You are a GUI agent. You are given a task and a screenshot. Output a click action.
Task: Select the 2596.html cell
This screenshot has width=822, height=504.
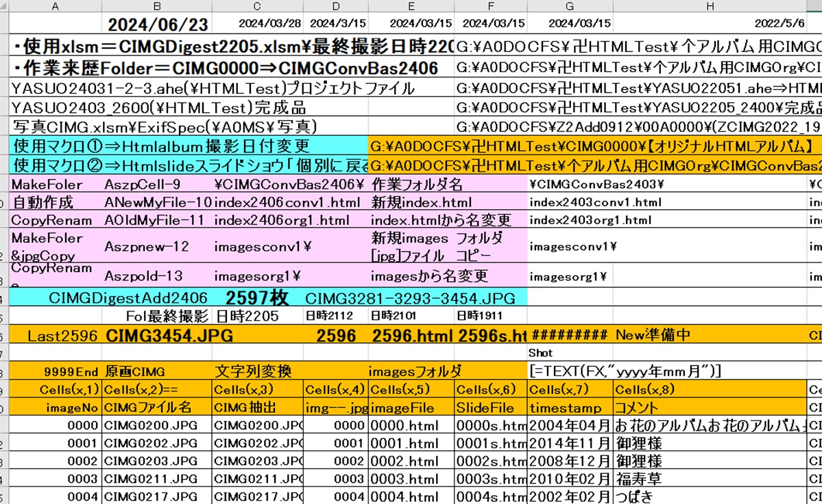point(411,335)
